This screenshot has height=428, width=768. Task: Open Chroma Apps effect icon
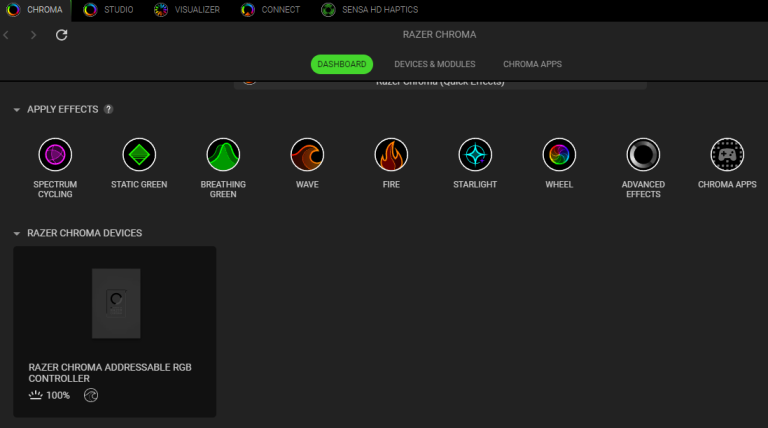point(727,155)
